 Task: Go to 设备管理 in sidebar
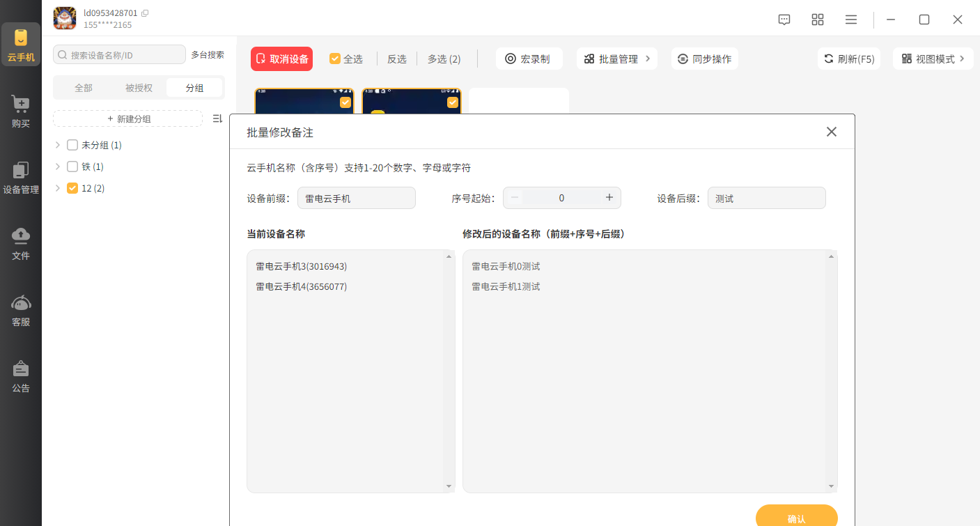21,178
